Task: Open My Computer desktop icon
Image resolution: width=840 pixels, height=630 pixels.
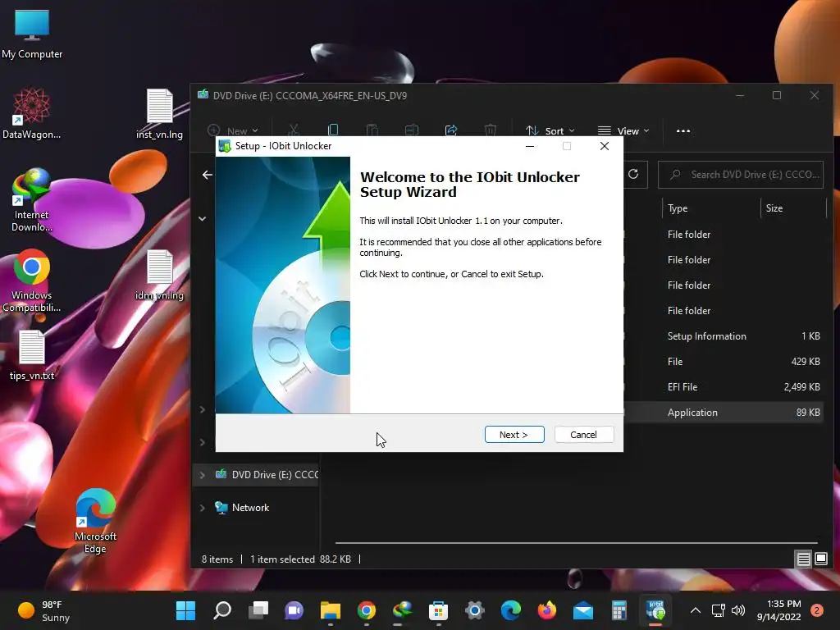Action: pos(32,34)
